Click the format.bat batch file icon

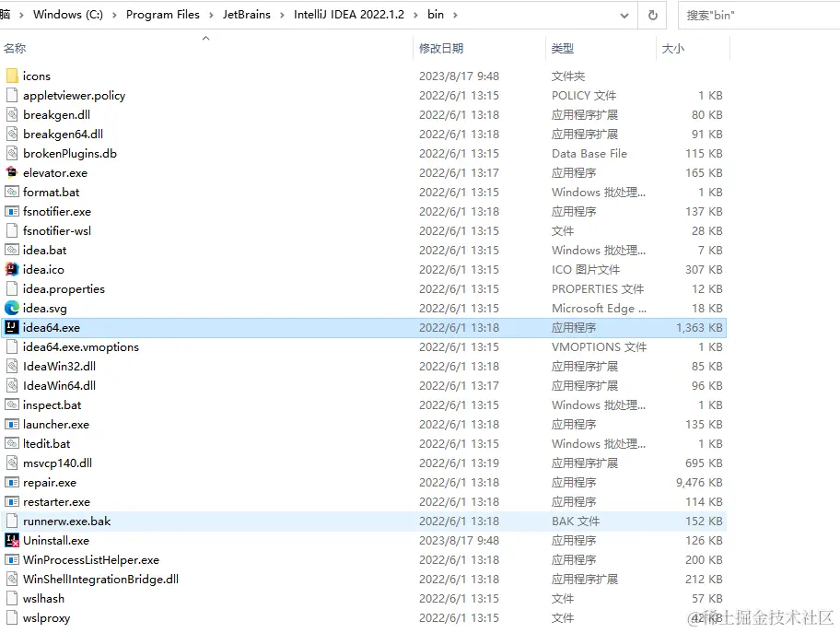(x=12, y=192)
